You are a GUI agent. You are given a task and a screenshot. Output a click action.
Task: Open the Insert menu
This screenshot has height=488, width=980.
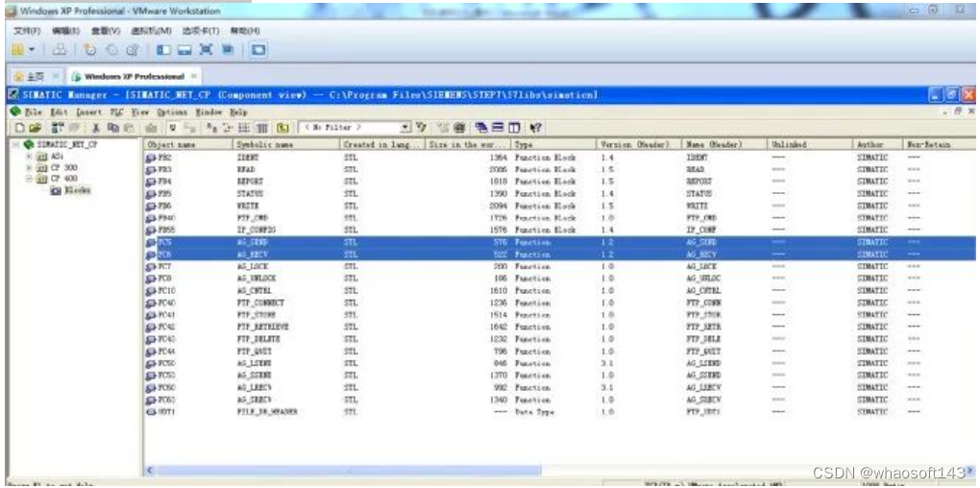click(87, 111)
